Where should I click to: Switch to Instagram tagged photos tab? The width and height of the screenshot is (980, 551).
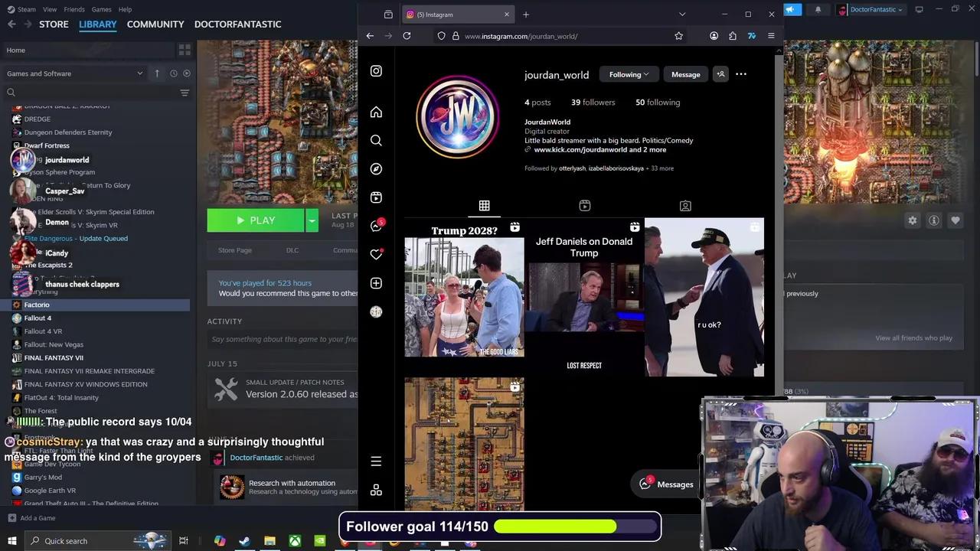click(x=685, y=206)
